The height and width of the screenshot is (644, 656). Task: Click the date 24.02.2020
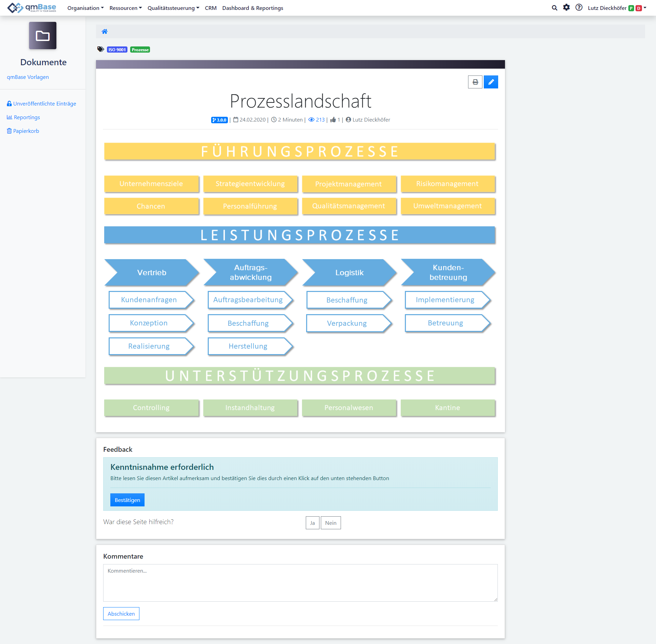coord(252,120)
